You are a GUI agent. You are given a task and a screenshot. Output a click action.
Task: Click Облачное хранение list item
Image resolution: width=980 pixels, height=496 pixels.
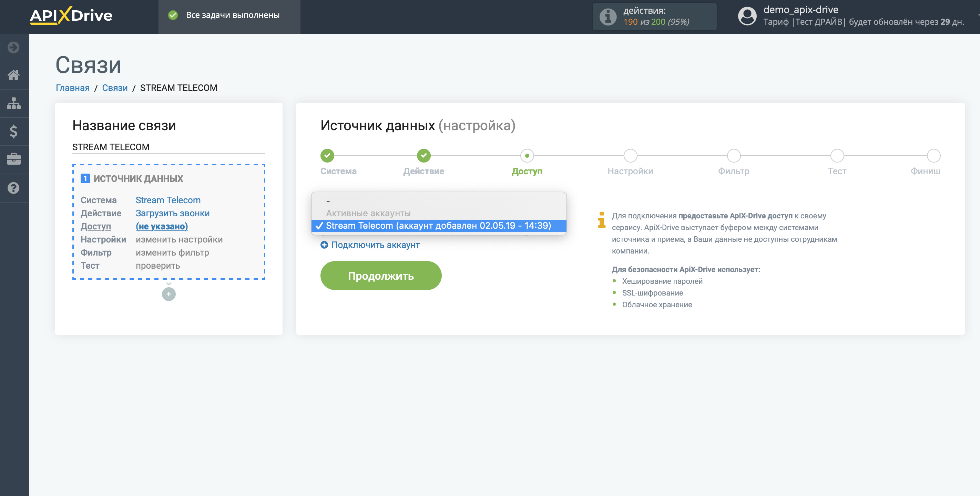(657, 305)
